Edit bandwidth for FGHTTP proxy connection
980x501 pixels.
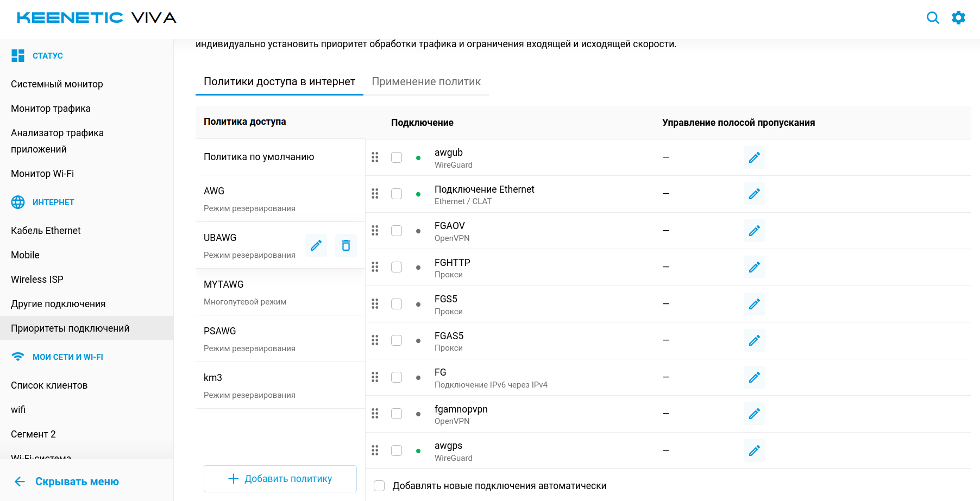(x=754, y=267)
